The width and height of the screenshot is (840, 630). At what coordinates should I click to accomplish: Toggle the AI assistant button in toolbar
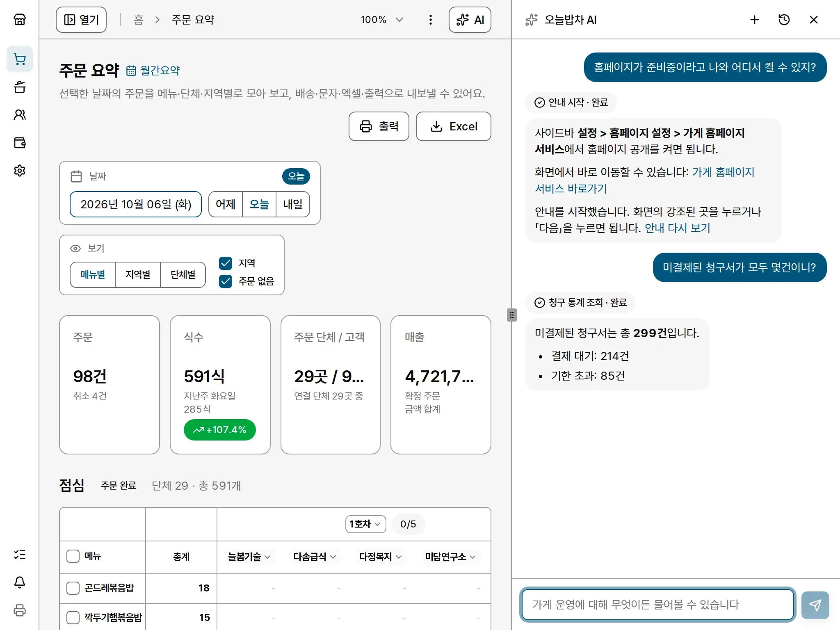click(470, 20)
